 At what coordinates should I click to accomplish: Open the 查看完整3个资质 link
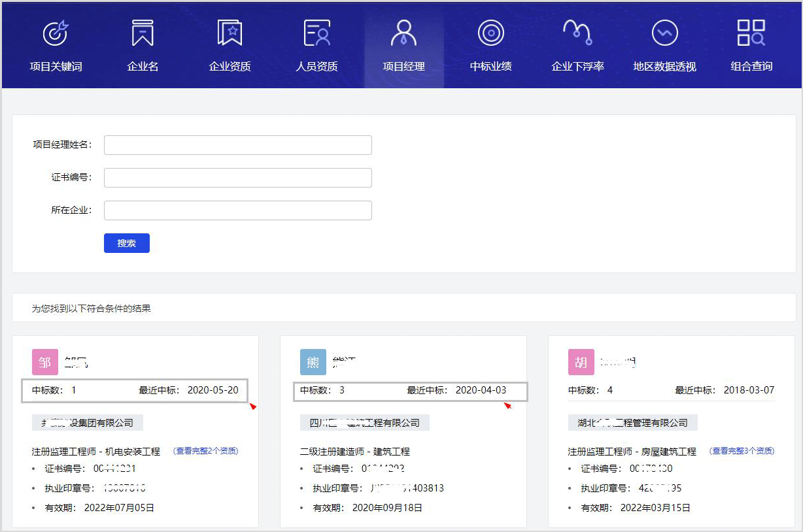click(x=742, y=451)
